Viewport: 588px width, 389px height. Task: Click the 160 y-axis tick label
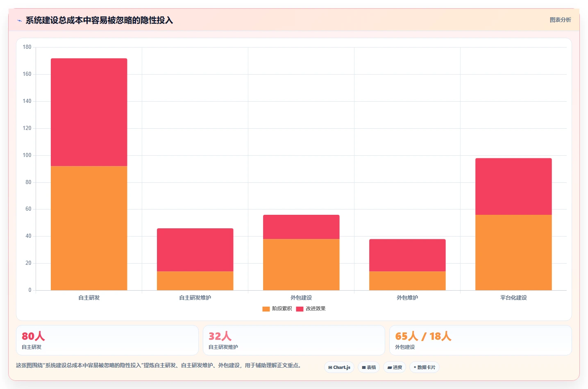(x=27, y=74)
